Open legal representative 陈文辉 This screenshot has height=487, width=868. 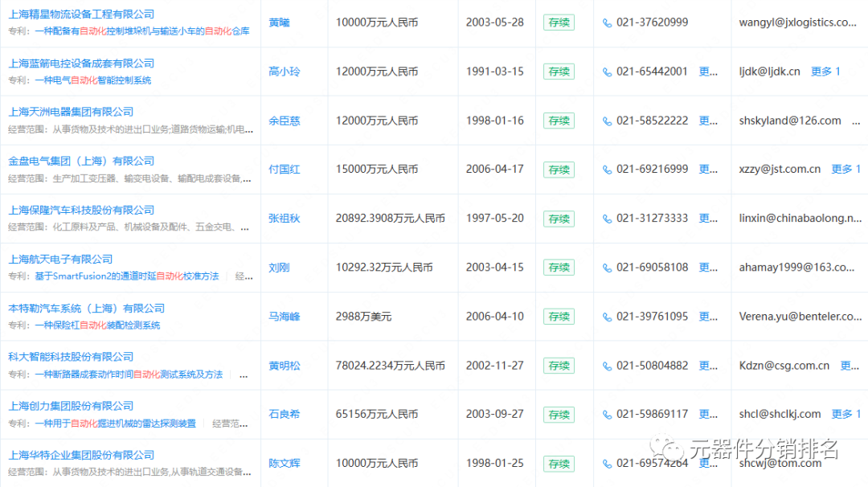[x=285, y=463]
